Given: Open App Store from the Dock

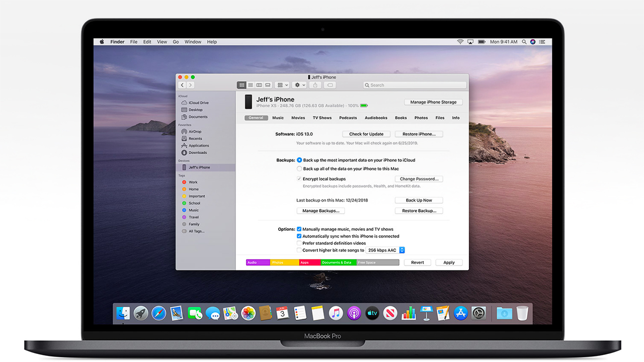Looking at the screenshot, I should tap(461, 313).
